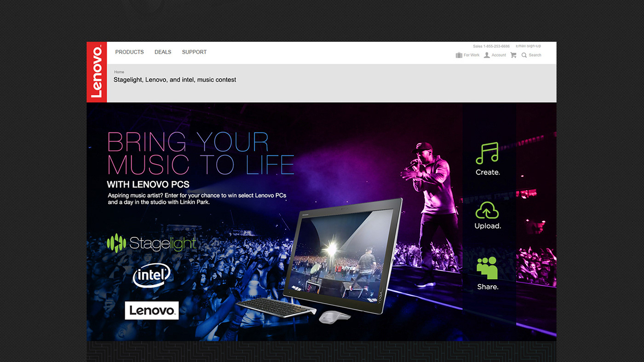Viewport: 644px width, 362px height.
Task: Open the Products menu
Action: tap(129, 52)
